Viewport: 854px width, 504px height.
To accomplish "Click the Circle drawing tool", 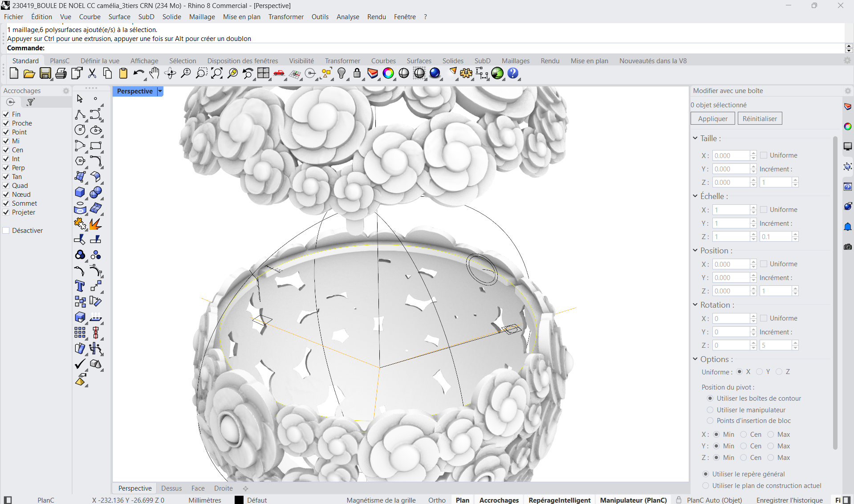I will pos(80,130).
